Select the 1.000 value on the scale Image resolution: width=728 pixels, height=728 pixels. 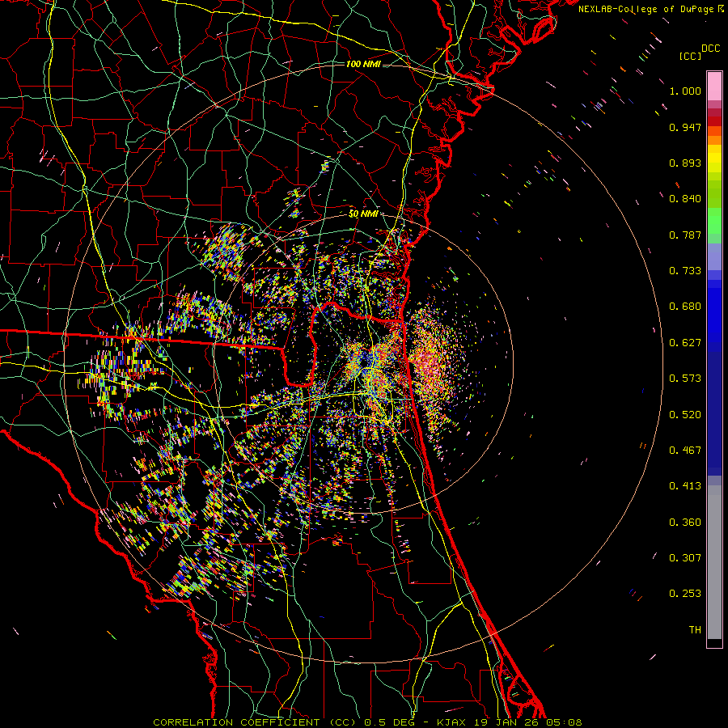point(685,91)
